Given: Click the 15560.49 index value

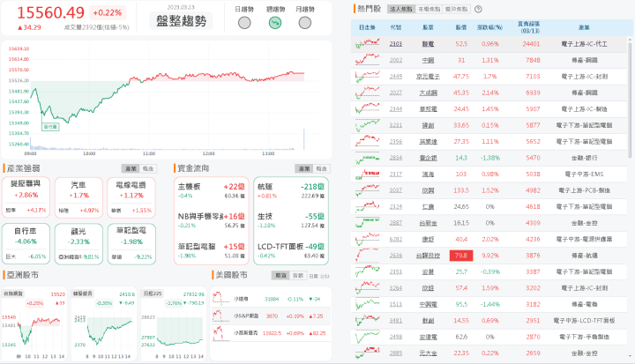Looking at the screenshot, I should (50, 12).
